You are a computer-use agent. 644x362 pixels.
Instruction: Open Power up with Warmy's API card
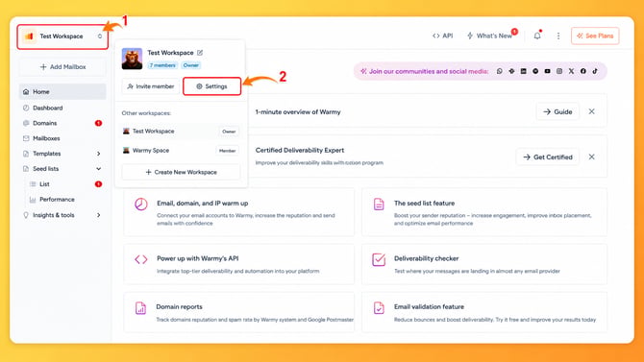click(x=239, y=264)
